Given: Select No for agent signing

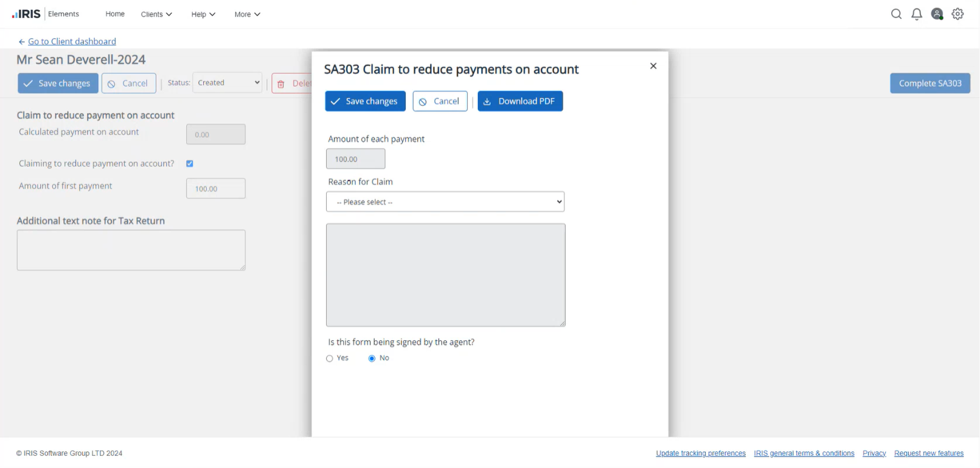Looking at the screenshot, I should (x=372, y=358).
